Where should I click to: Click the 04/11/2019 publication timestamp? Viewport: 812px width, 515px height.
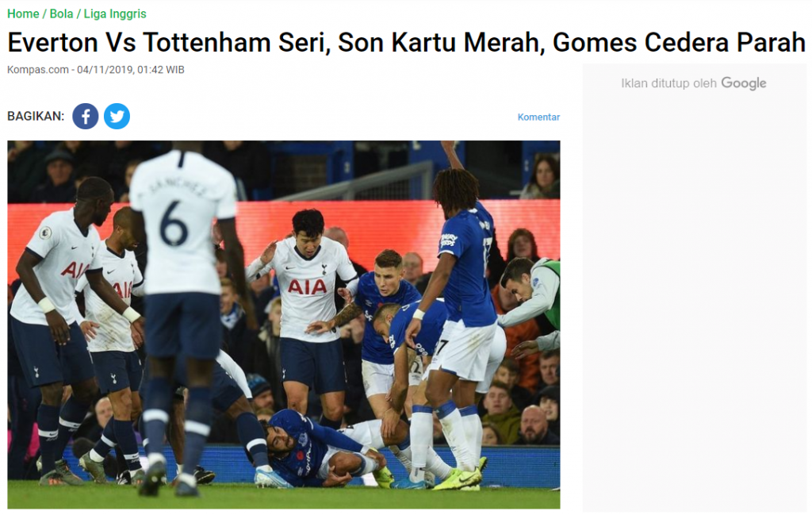(131, 69)
